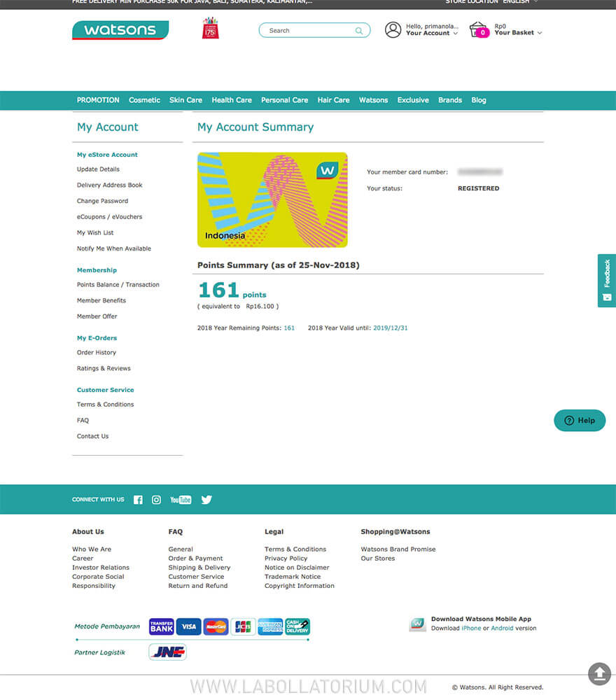Open the 175 anniversary shopping bag icon
Image resolution: width=616 pixels, height=700 pixels.
[210, 28]
